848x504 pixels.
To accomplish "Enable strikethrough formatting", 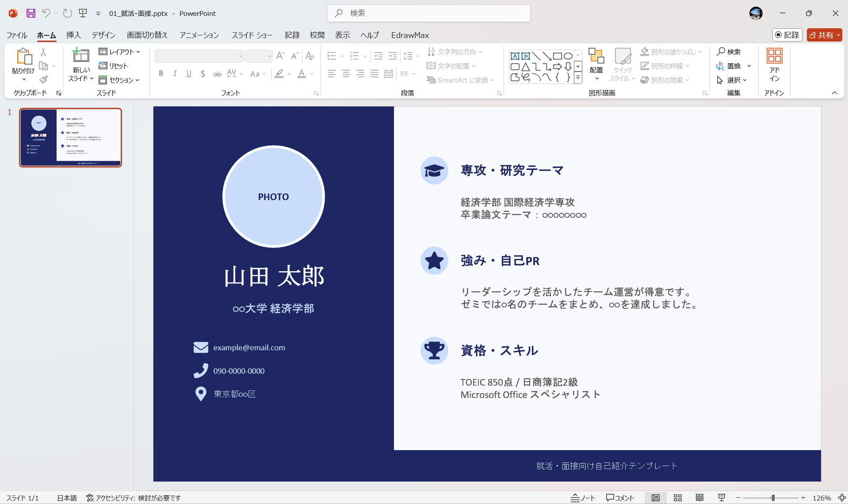I will (217, 73).
